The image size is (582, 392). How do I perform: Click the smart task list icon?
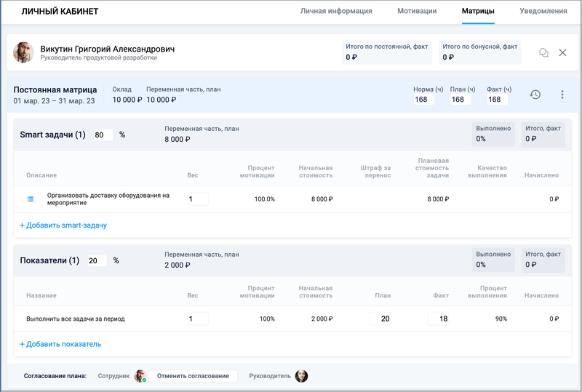click(x=31, y=199)
